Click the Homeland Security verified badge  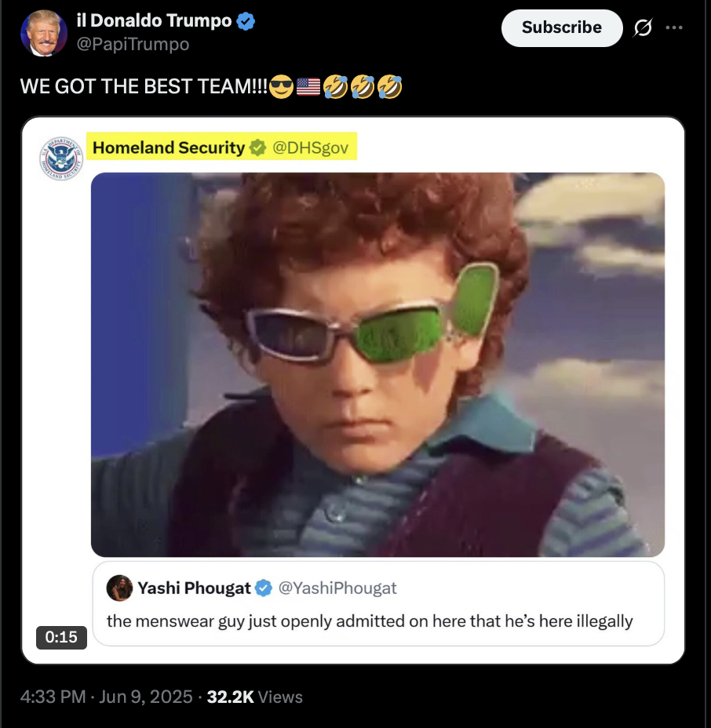tap(257, 147)
